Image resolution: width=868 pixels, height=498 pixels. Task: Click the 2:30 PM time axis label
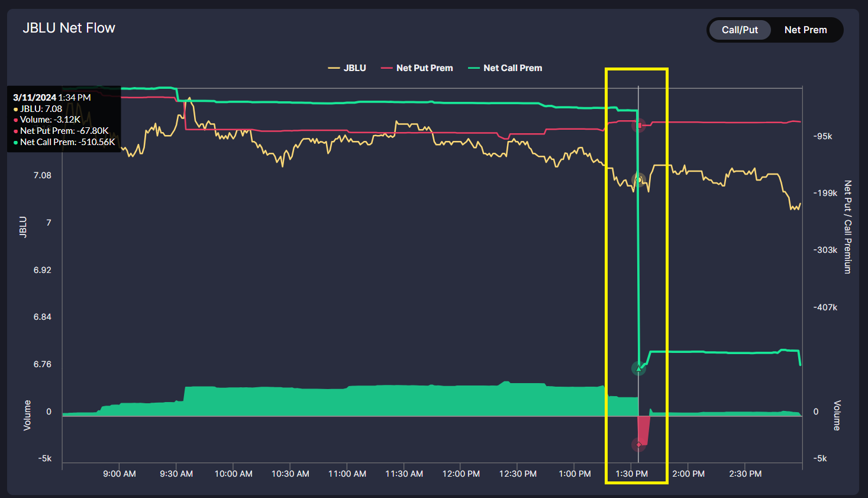tap(746, 474)
